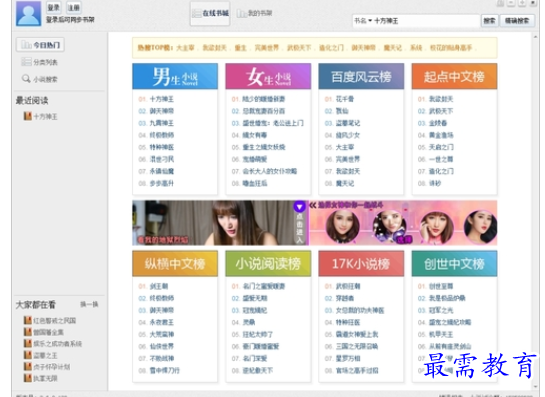Image resolution: width=545 pixels, height=397 pixels.
Task: Open 武极天下 in the 起点中文榜 list
Action: click(x=441, y=111)
